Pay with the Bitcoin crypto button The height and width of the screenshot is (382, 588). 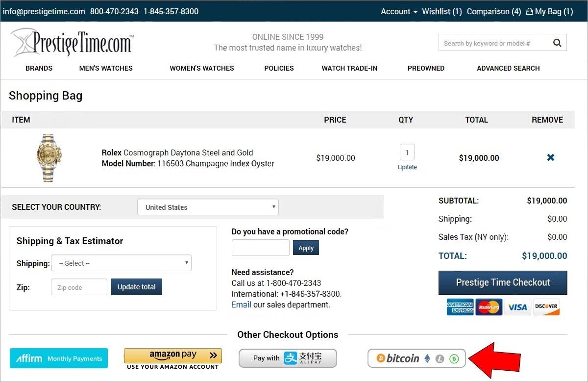pyautogui.click(x=417, y=358)
